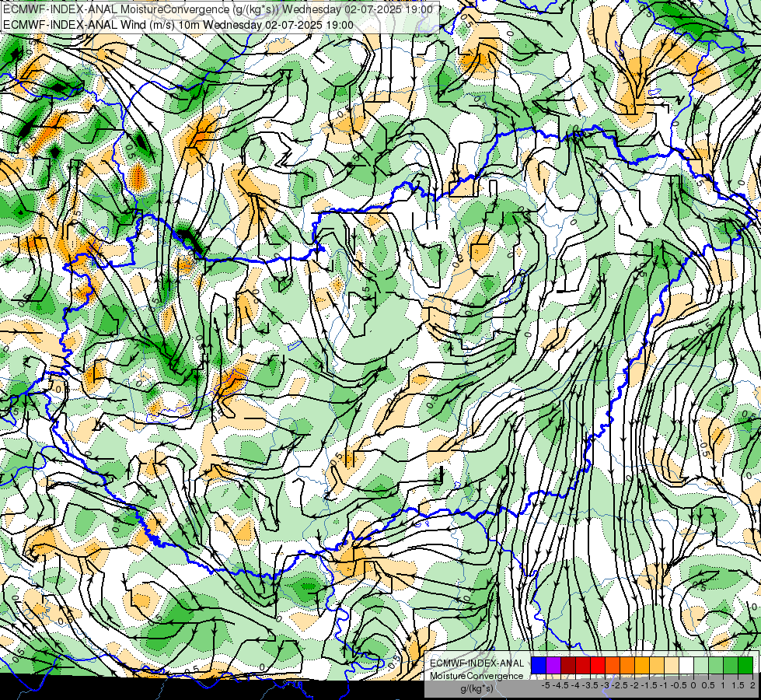The height and width of the screenshot is (700, 761).
Task: Click the -1.5 tick label on the legend scale
Action: [x=649, y=685]
